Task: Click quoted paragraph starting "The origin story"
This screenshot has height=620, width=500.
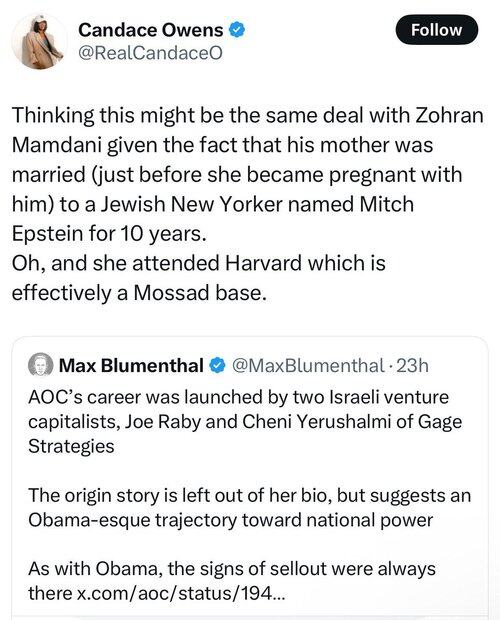Action: point(250,507)
